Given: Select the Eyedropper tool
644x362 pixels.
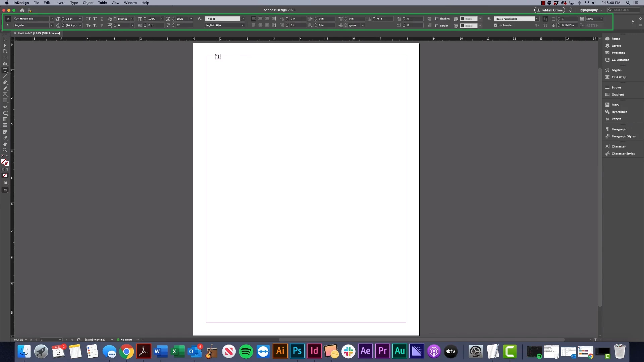Looking at the screenshot, I should [5, 138].
